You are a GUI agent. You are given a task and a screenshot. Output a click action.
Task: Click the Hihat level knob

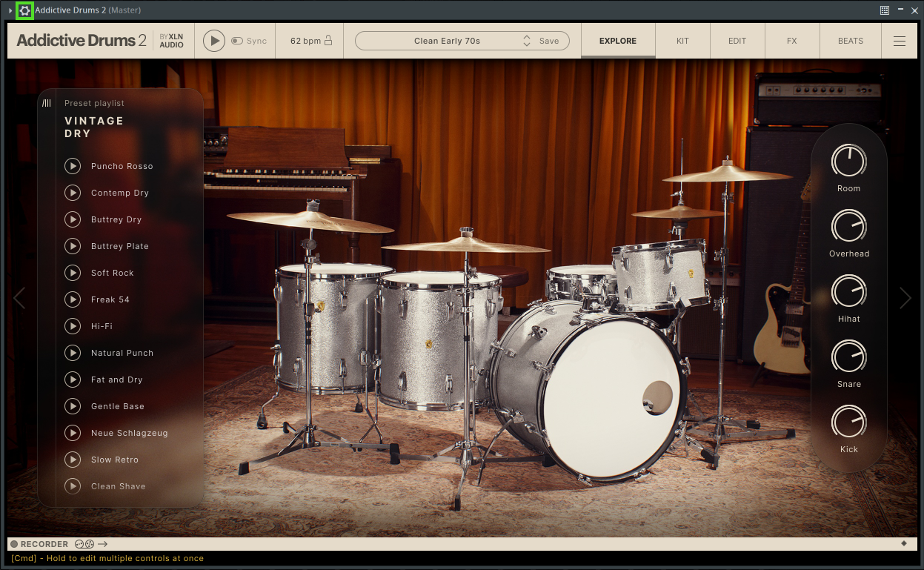coord(849,291)
